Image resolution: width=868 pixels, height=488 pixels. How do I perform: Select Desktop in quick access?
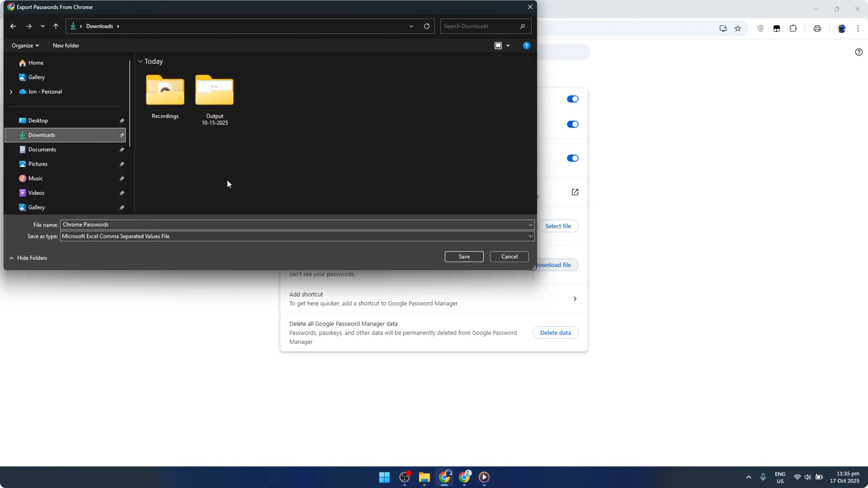(65, 120)
